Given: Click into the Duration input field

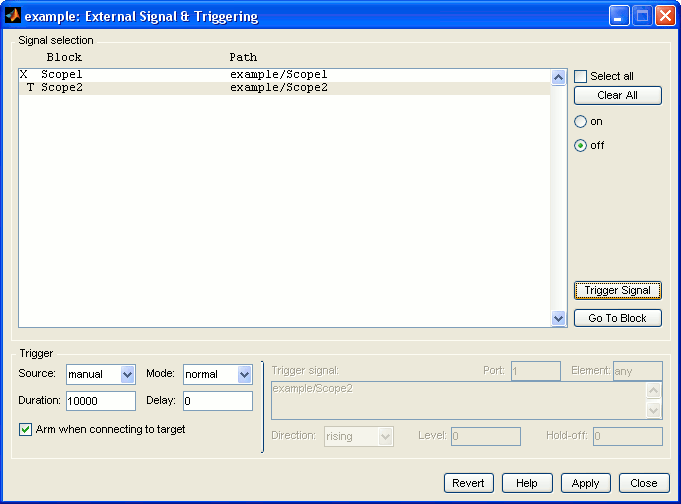Looking at the screenshot, I should 100,401.
